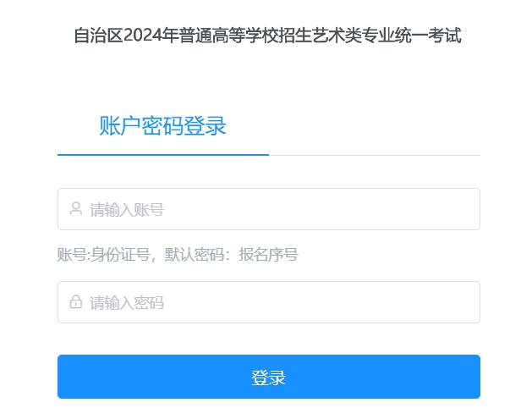The height and width of the screenshot is (419, 532).
Task: Click the 请输入账号 placeholder text
Action: (127, 210)
